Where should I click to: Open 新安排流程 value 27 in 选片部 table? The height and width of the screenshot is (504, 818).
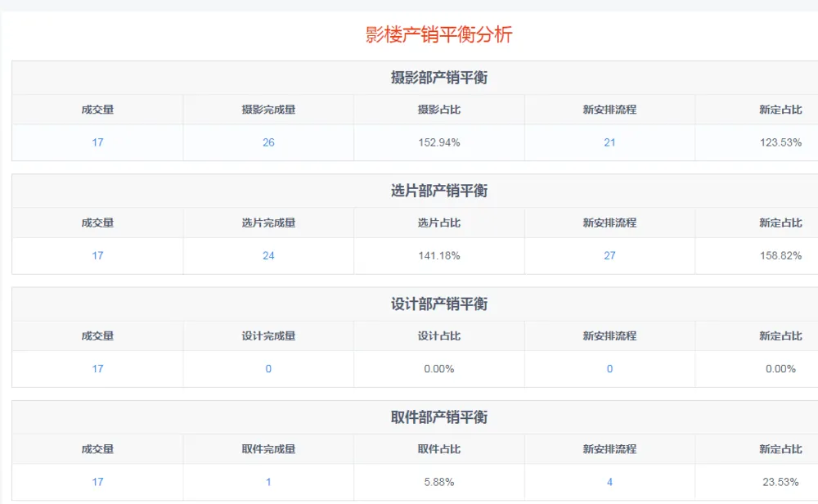coord(609,255)
